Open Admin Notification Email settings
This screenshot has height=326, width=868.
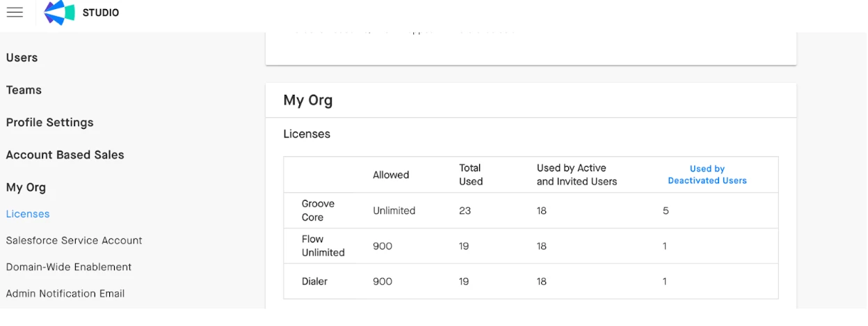coord(65,293)
